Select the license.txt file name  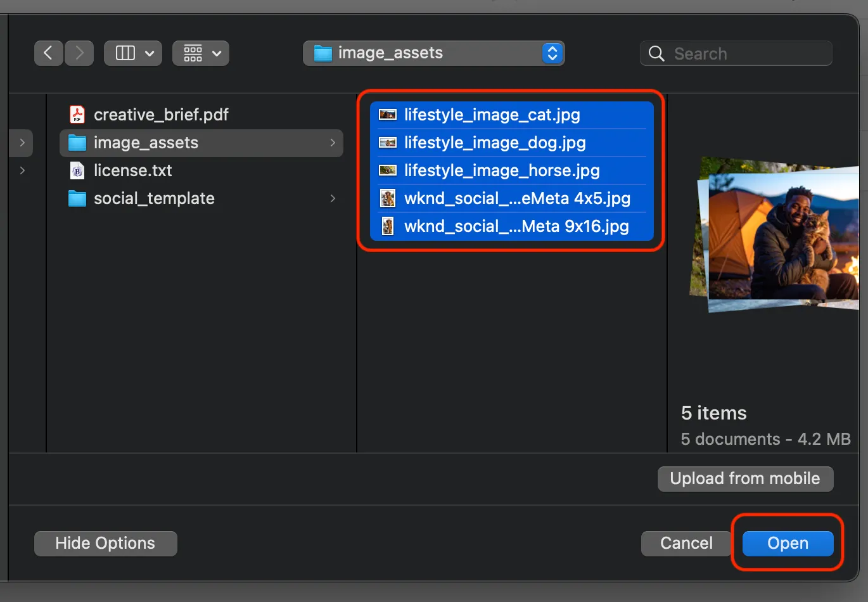pyautogui.click(x=133, y=170)
